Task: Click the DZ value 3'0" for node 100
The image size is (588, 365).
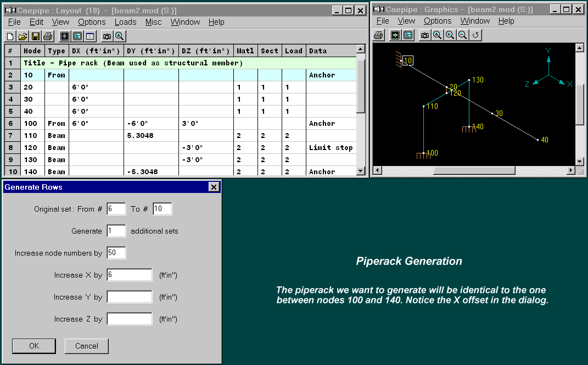Action: [206, 124]
